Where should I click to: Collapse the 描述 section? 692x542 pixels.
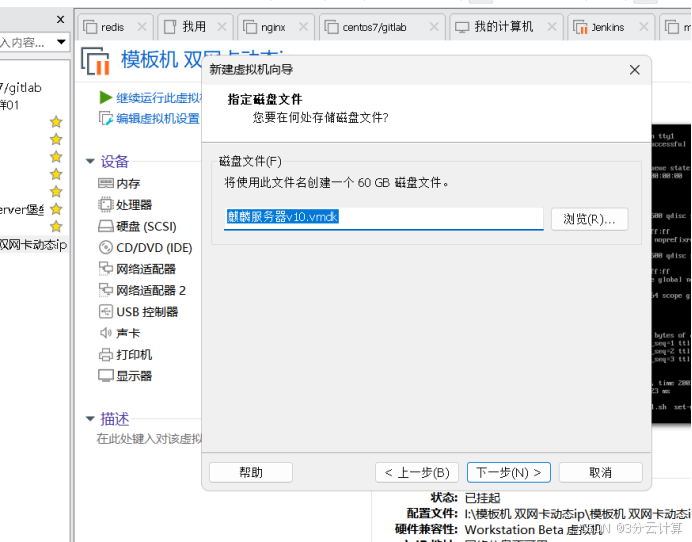coord(90,418)
